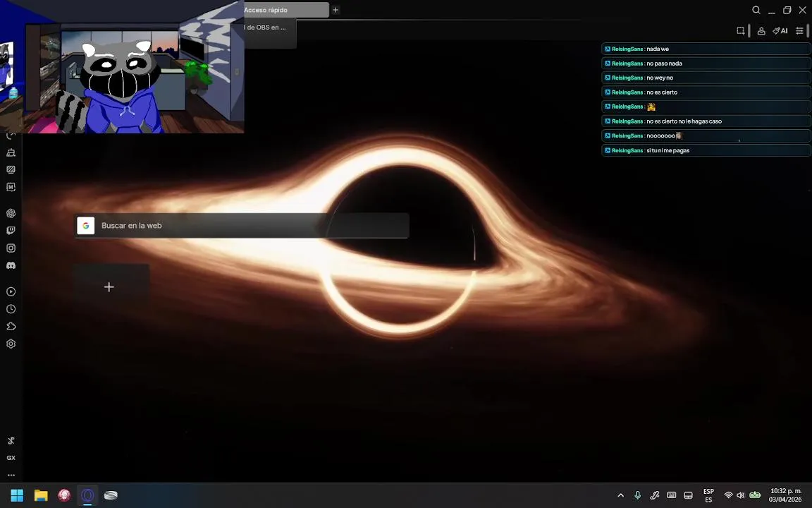Open the touch keyboard tray icon
The width and height of the screenshot is (812, 508).
coord(671,495)
